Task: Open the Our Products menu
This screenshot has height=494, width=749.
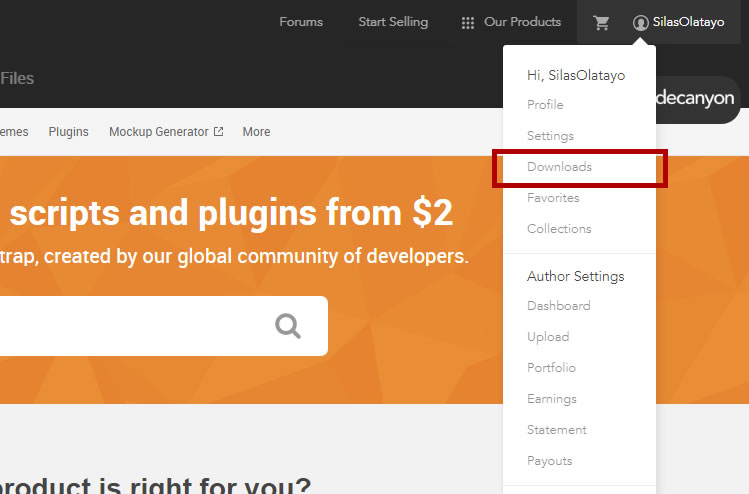Action: pyautogui.click(x=523, y=22)
